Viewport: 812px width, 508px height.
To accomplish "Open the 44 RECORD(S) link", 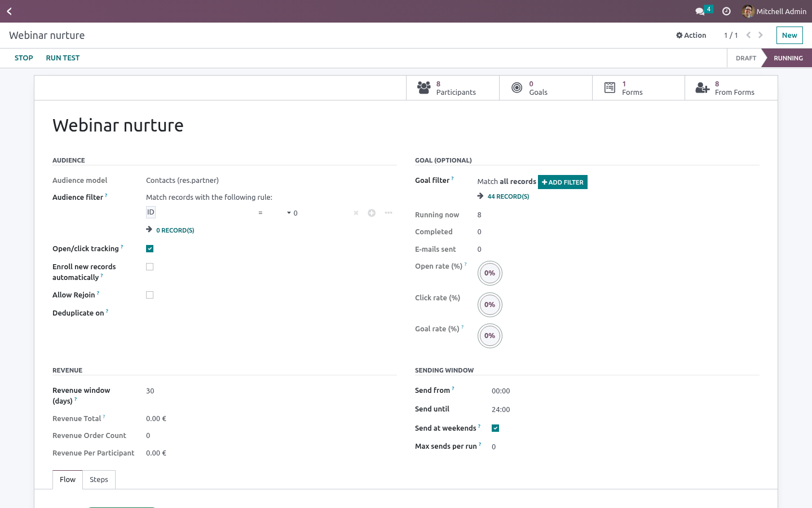I will click(x=508, y=196).
